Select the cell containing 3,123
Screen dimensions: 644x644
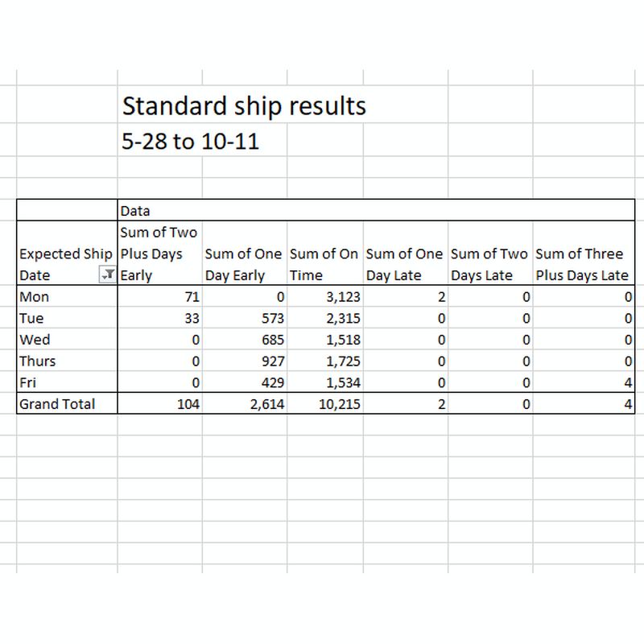(x=325, y=296)
